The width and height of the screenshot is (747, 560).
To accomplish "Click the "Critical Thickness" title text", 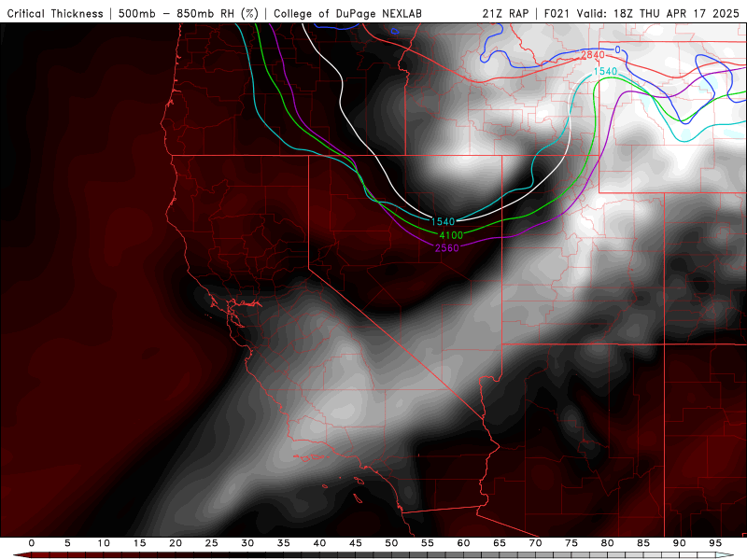I will 55,13.
